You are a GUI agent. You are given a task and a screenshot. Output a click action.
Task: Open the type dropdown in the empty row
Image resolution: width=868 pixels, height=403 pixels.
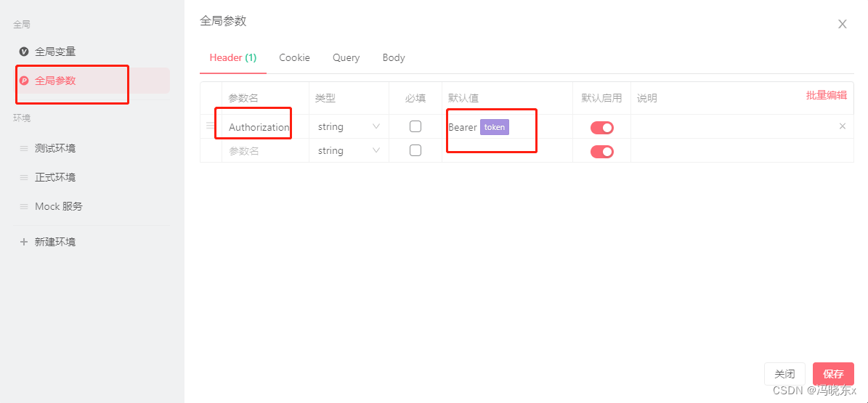[349, 150]
